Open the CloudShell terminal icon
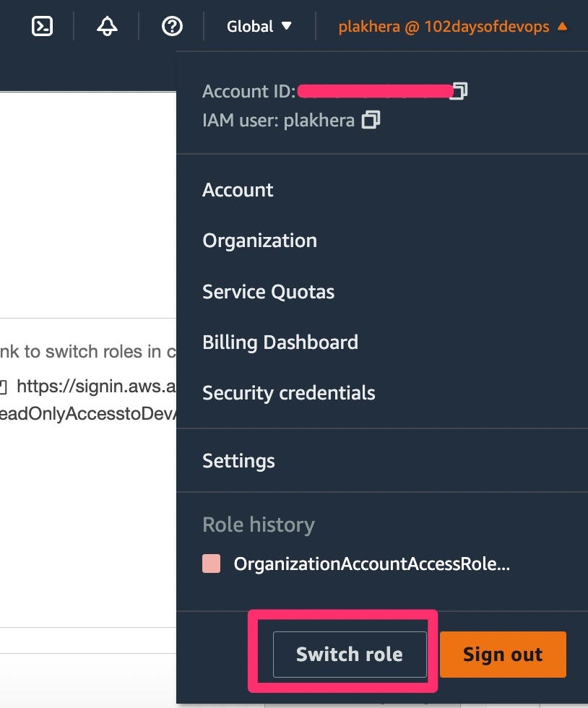 pyautogui.click(x=43, y=27)
